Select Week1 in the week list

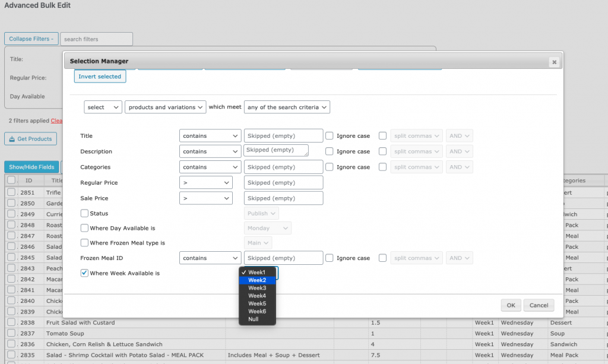(x=258, y=272)
